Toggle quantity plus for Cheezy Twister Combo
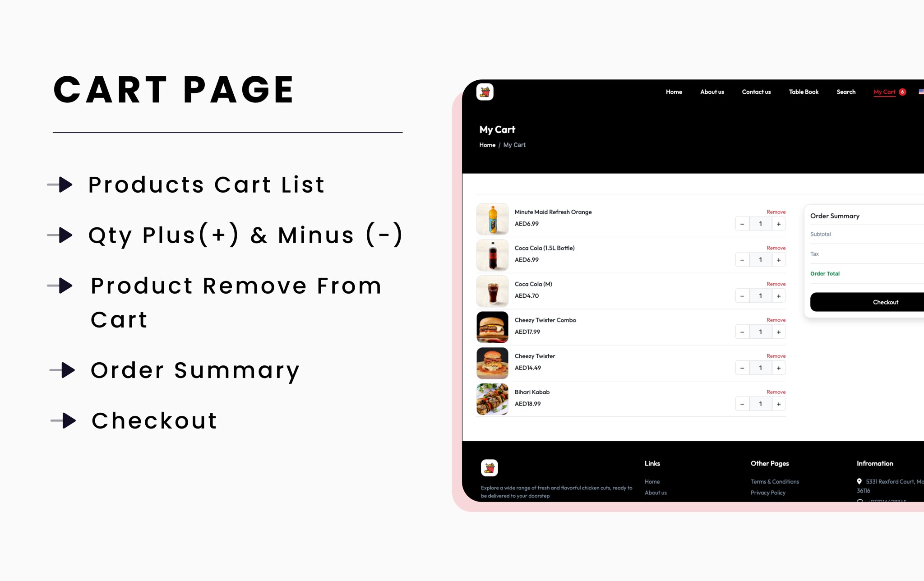 pyautogui.click(x=779, y=332)
